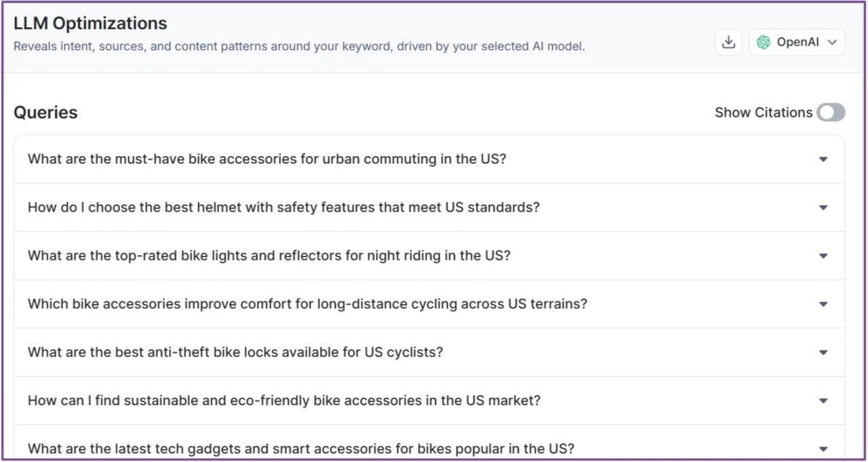Click the OpenAI logo icon

point(764,42)
